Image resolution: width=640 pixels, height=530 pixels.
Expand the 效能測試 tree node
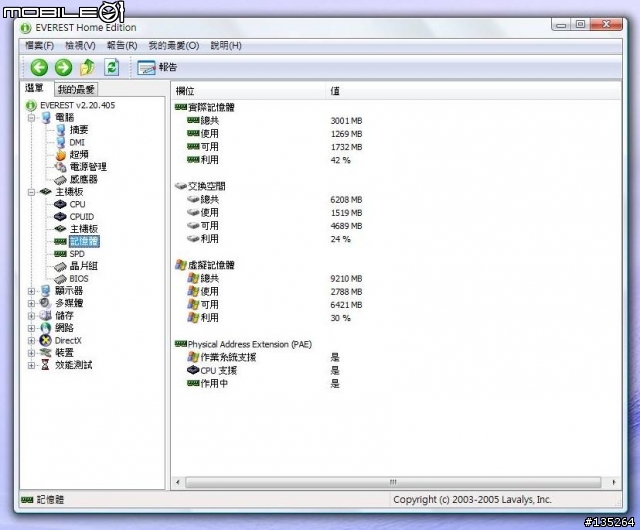coord(31,365)
